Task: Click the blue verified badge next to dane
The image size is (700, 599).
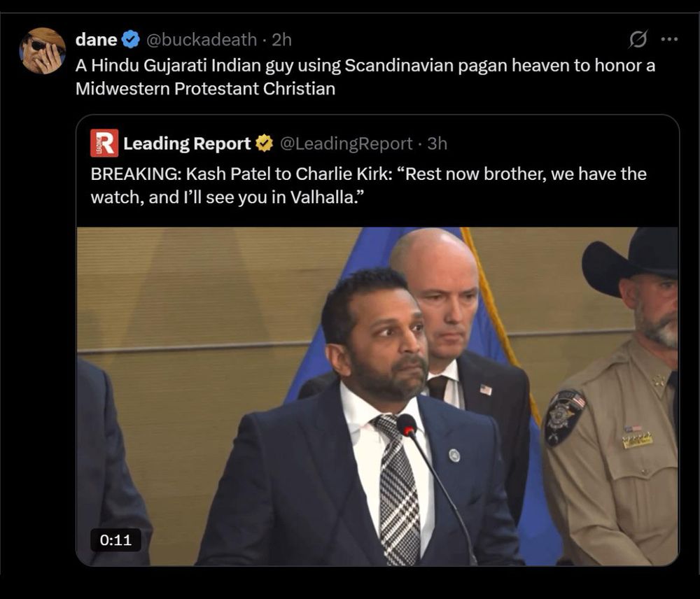Action: pos(131,40)
